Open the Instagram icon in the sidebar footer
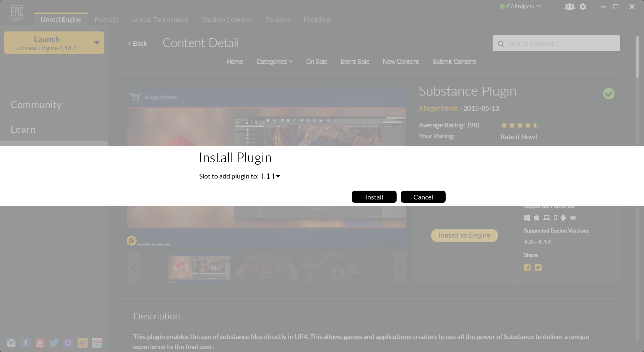Image resolution: width=644 pixels, height=352 pixels. click(x=11, y=343)
